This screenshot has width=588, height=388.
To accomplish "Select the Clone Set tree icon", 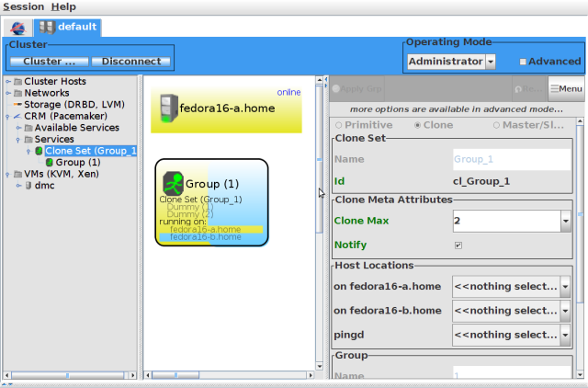I will click(39, 151).
